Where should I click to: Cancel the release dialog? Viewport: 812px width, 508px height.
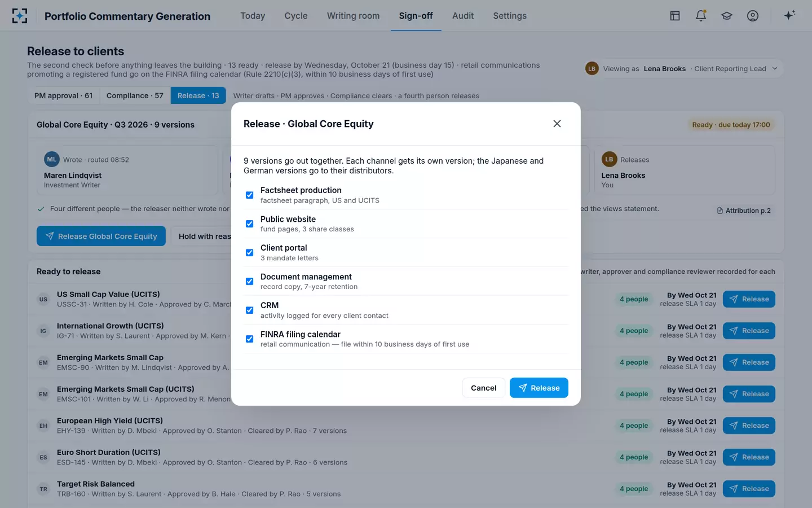tap(484, 388)
